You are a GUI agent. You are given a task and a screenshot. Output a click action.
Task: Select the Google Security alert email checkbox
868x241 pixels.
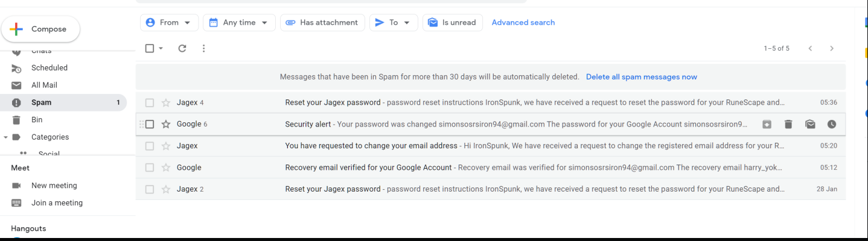150,124
